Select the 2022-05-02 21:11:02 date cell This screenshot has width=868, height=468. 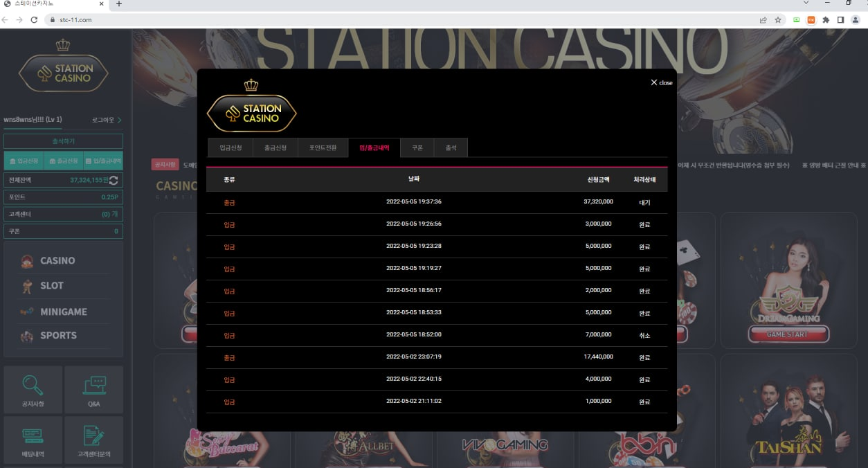[x=413, y=402]
